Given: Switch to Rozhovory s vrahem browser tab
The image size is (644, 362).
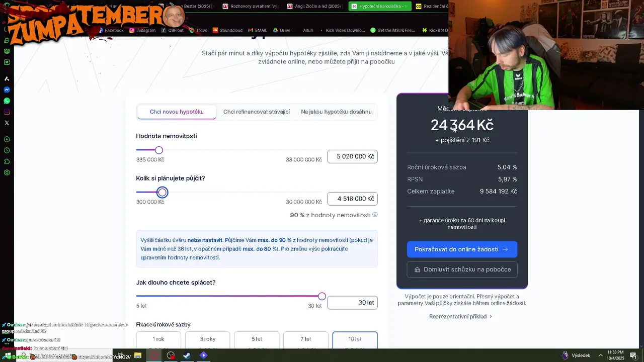Looking at the screenshot, I should (251, 7).
